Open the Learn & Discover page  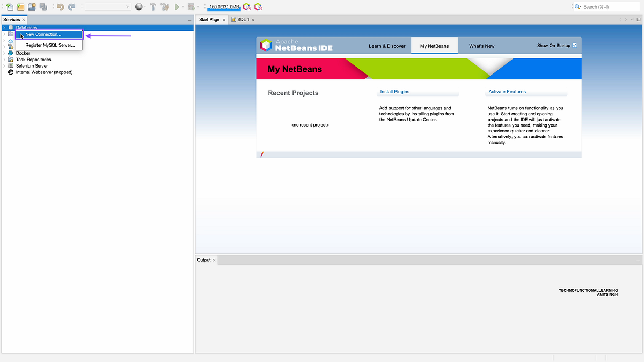[x=387, y=46]
